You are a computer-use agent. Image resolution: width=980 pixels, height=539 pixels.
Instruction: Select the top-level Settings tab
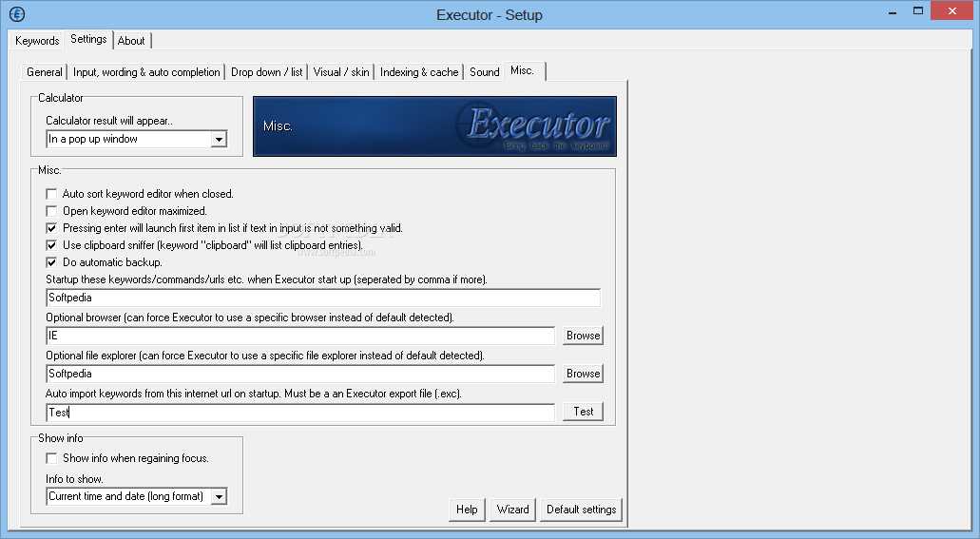click(x=88, y=39)
